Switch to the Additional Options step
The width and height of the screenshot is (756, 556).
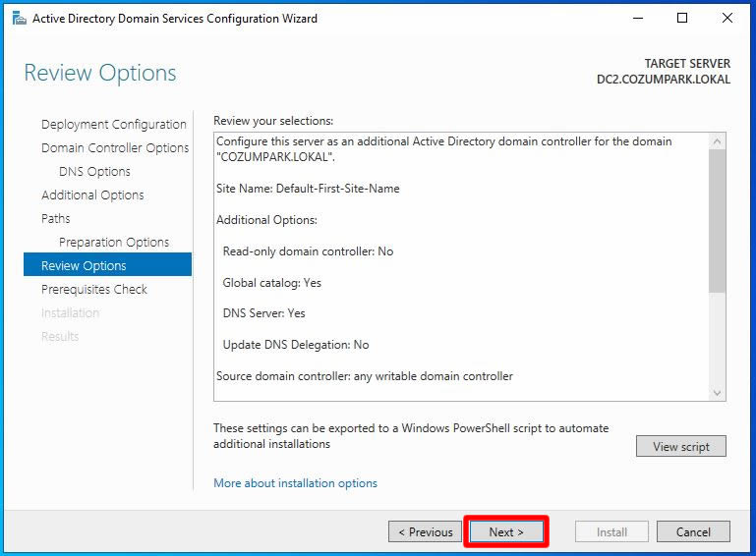click(x=92, y=195)
